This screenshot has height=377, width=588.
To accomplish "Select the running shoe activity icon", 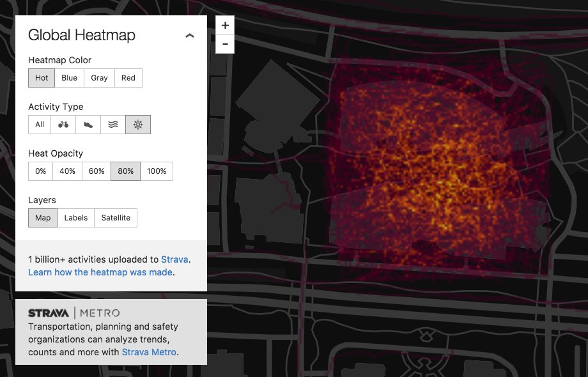I will 88,125.
